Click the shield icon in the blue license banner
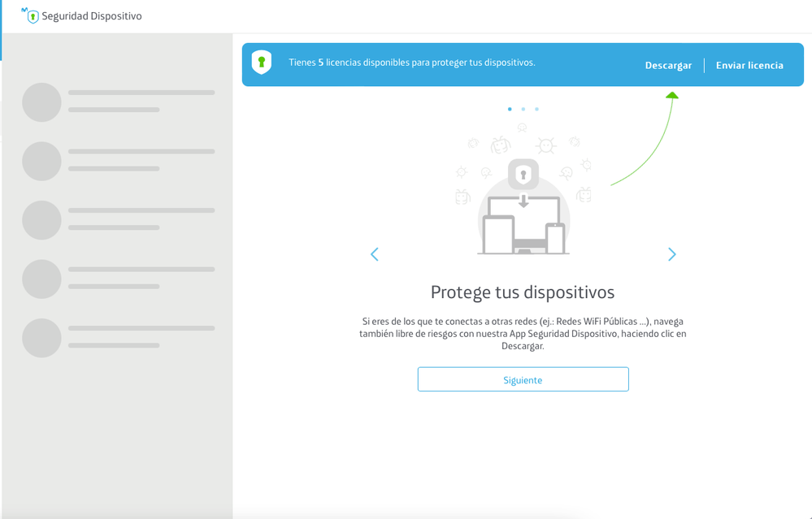The width and height of the screenshot is (812, 519). [x=261, y=63]
